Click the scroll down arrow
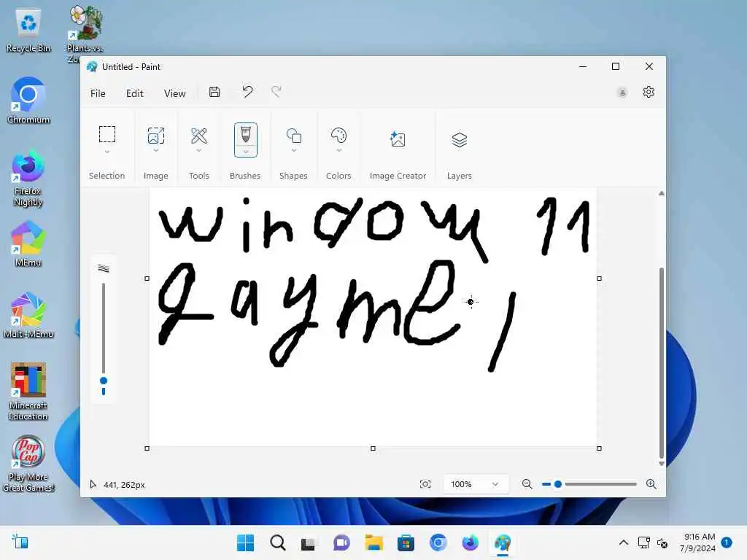 click(661, 463)
